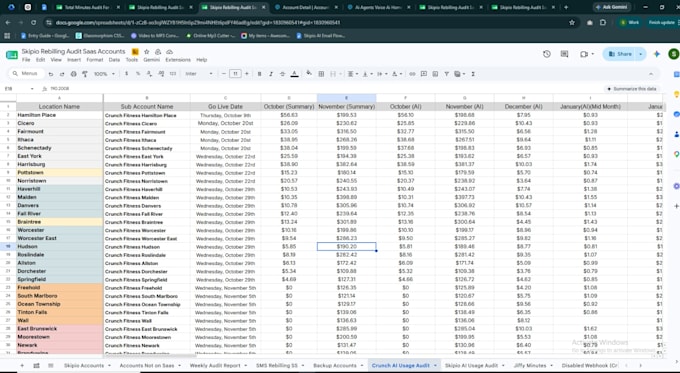This screenshot has height=373, width=680.
Task: Switch to SMS Rebilling SS sheet
Action: point(277,366)
